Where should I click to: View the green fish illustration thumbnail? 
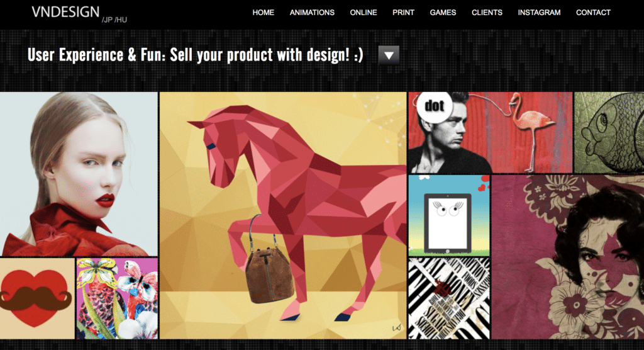609,132
